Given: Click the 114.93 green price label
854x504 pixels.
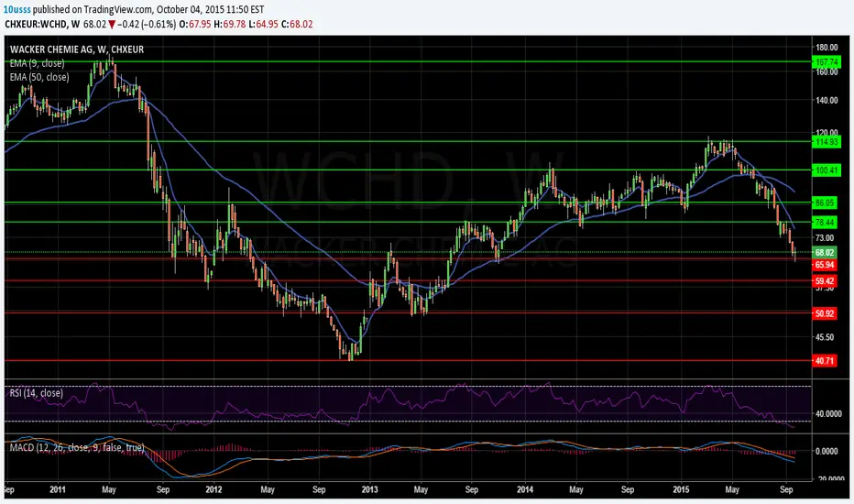Looking at the screenshot, I should (x=826, y=142).
